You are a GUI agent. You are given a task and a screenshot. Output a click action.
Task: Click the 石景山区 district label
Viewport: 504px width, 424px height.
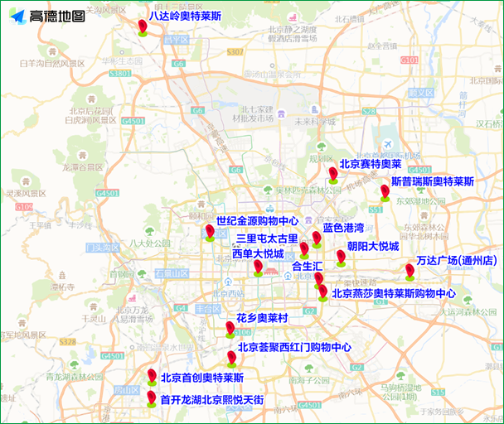click(172, 273)
